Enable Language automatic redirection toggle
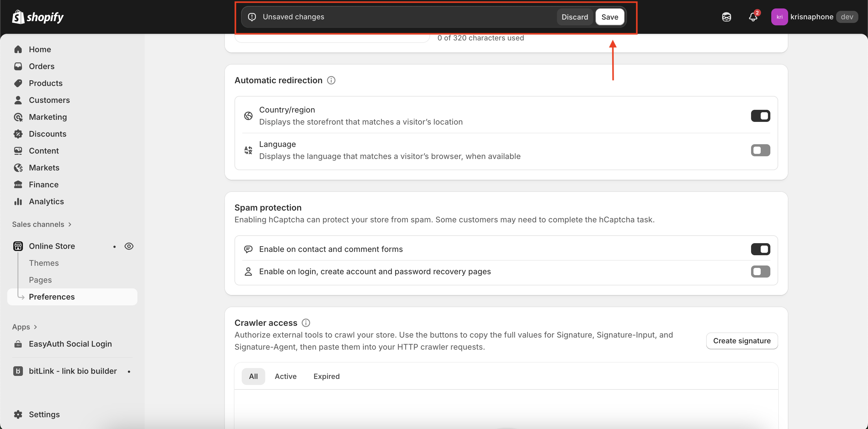 760,151
